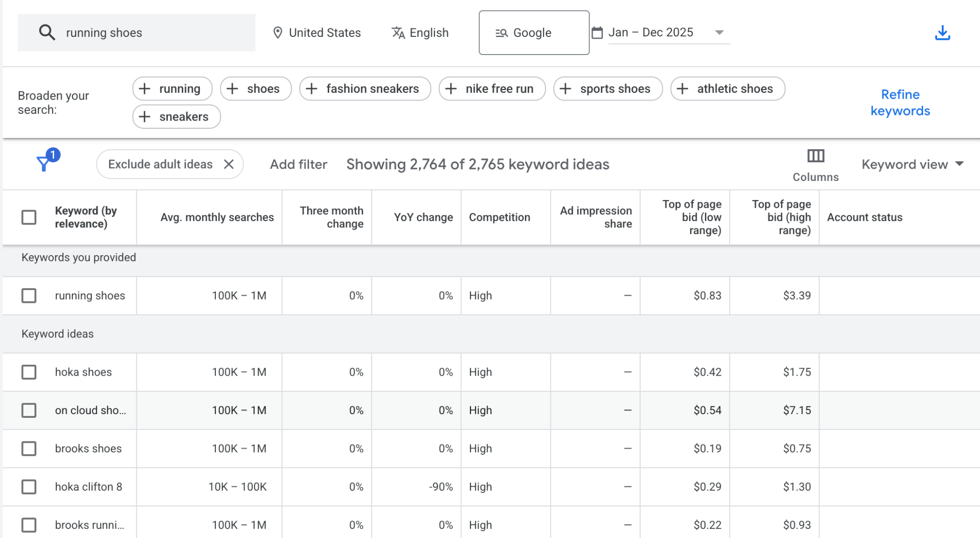Click the Refine keywords link
980x538 pixels.
coord(900,102)
